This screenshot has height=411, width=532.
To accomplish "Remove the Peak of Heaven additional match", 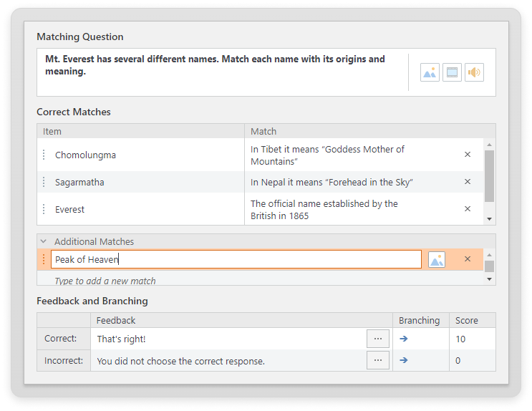I will point(468,259).
